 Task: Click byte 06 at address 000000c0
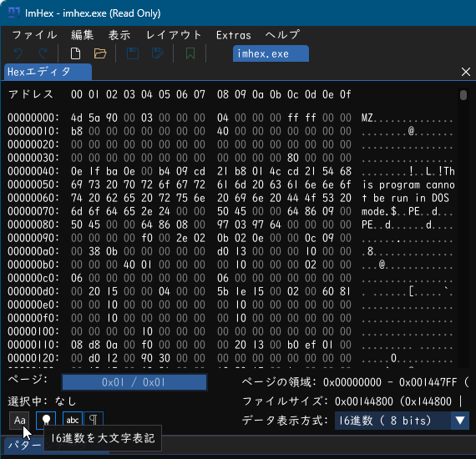coord(77,278)
